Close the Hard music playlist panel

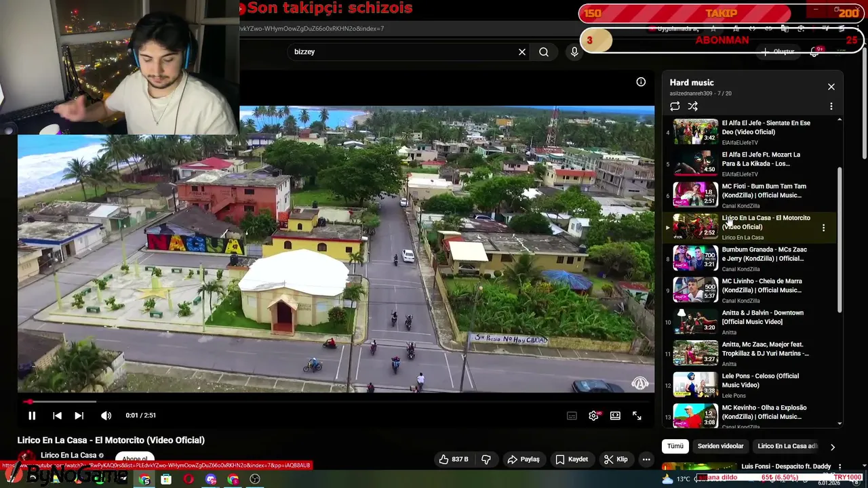[831, 87]
